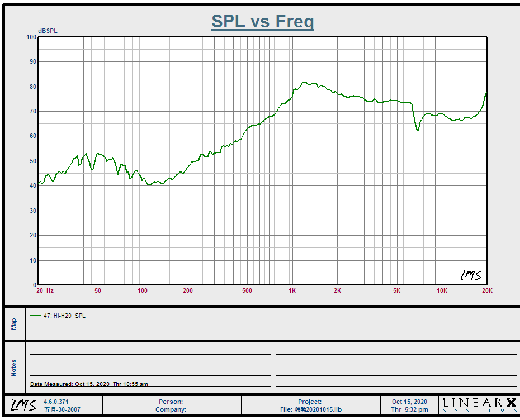Viewport: 520px width, 420px height.
Task: Click the 1K frequency axis label
Action: coord(292,290)
